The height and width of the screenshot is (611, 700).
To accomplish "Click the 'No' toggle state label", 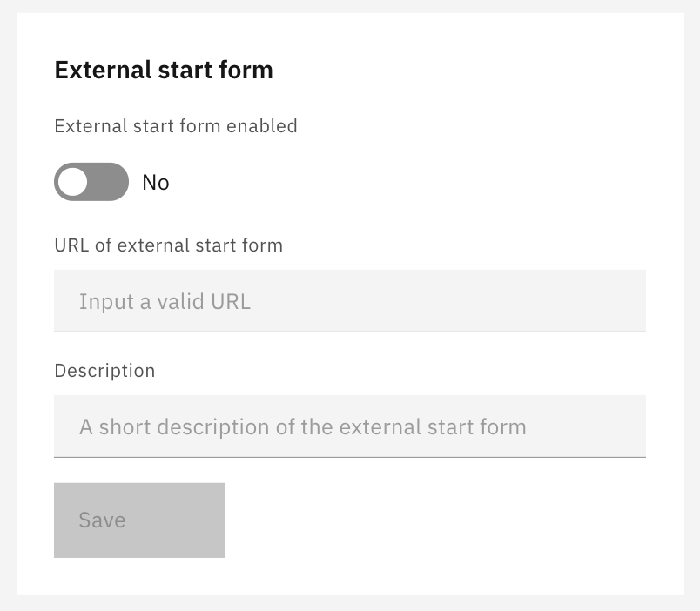I will coord(156,183).
